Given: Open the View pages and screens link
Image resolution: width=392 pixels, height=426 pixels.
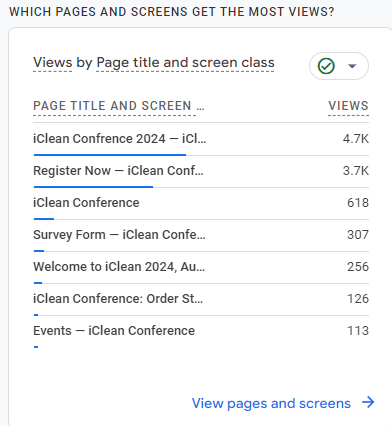Looking at the screenshot, I should 271,403.
